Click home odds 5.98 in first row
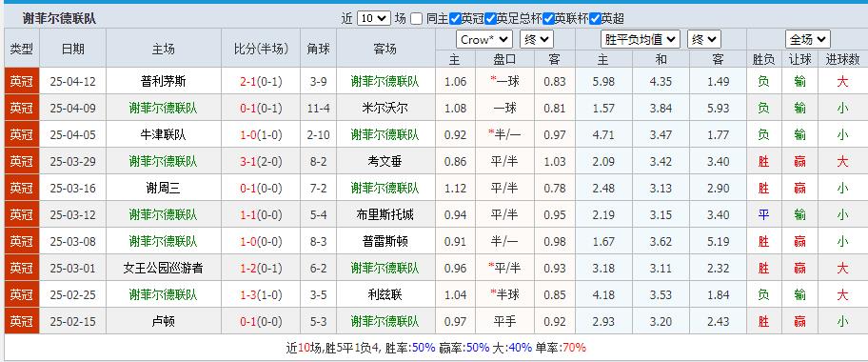The width and height of the screenshot is (868, 362). [603, 82]
